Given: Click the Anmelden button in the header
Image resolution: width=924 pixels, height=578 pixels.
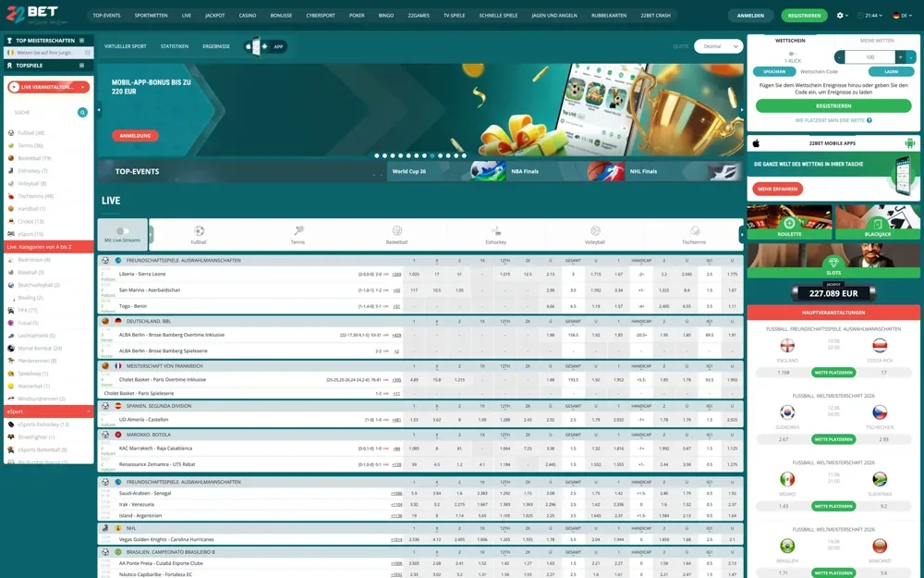Looking at the screenshot, I should click(x=750, y=16).
